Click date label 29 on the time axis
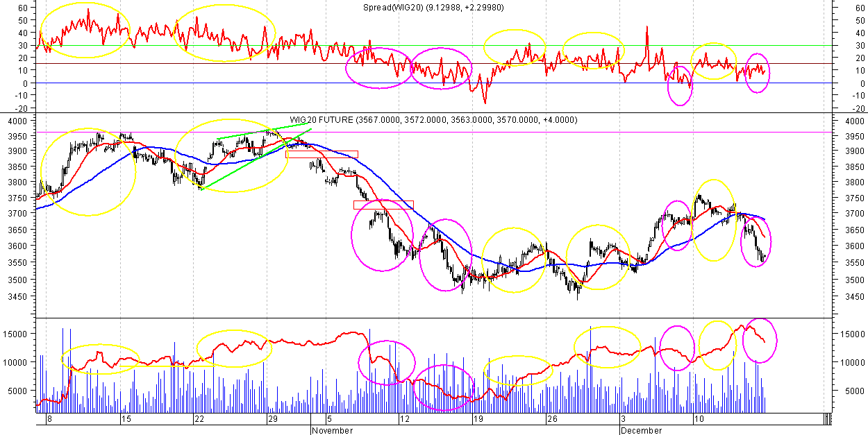Image resolution: width=868 pixels, height=435 pixels. [272, 420]
